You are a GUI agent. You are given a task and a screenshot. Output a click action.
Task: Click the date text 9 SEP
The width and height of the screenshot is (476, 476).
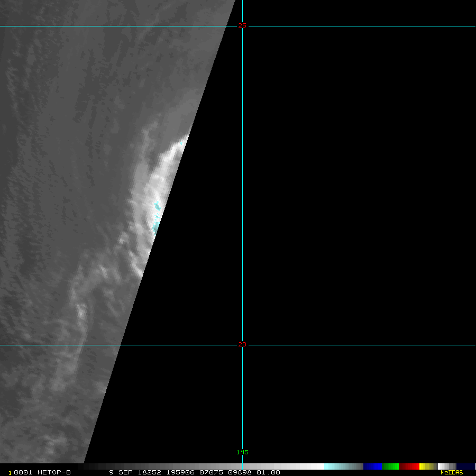tap(121, 472)
